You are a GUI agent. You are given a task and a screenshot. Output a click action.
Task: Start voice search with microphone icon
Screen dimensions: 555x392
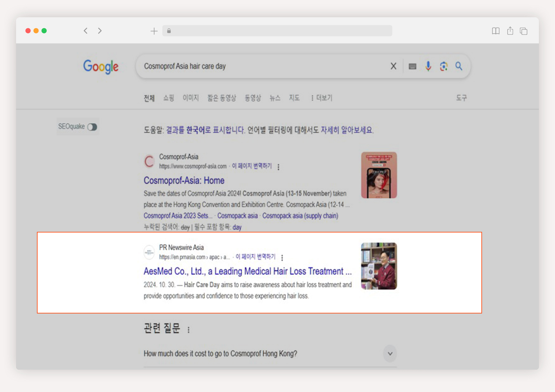coord(428,66)
